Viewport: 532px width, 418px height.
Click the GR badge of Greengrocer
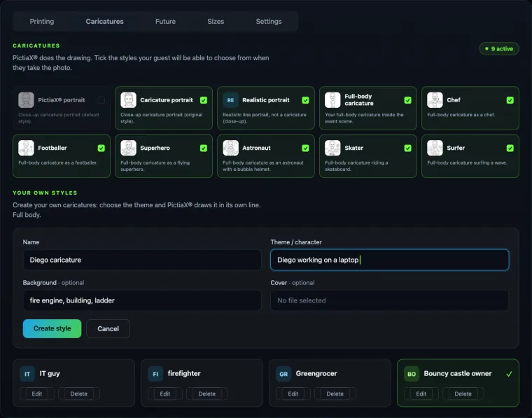point(283,374)
